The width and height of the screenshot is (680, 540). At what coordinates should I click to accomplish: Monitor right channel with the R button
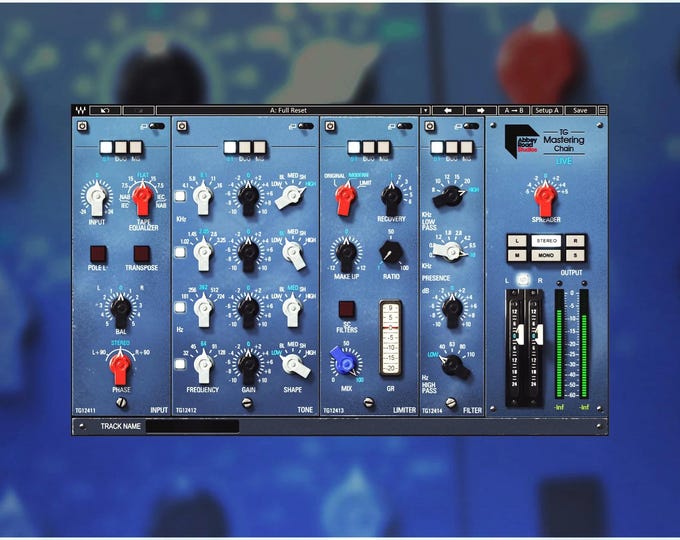(x=575, y=240)
